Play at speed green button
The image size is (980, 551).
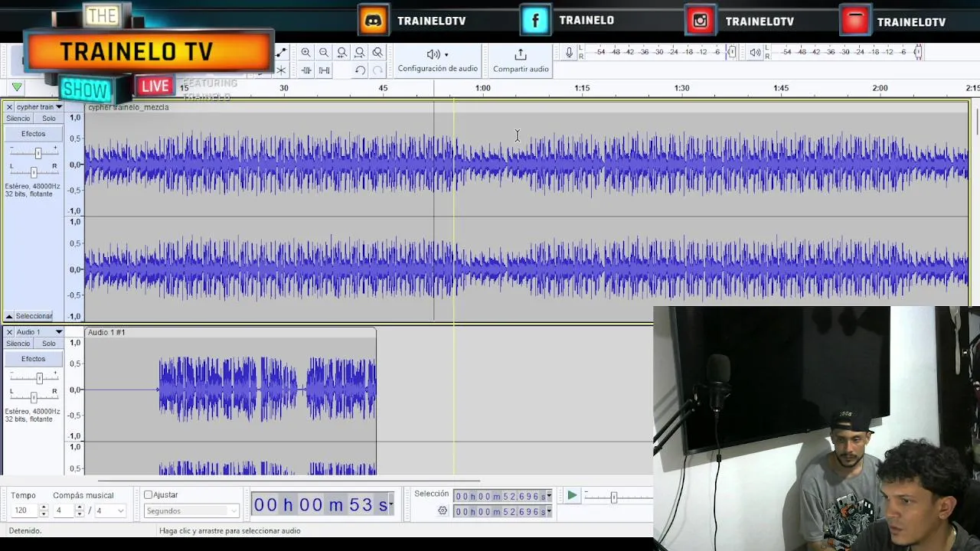pyautogui.click(x=572, y=496)
